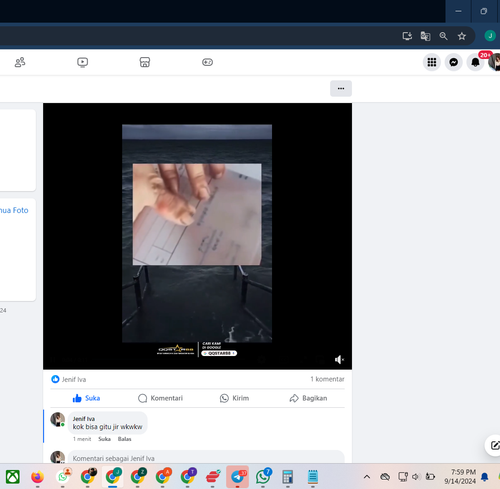Open the WhatsApp taskbar icon with badge 7

pos(263,477)
